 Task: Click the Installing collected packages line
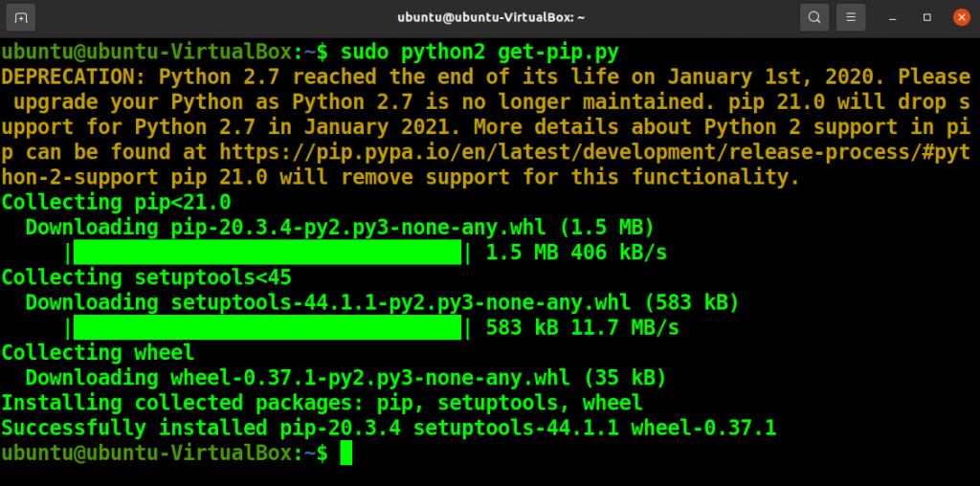[x=322, y=403]
